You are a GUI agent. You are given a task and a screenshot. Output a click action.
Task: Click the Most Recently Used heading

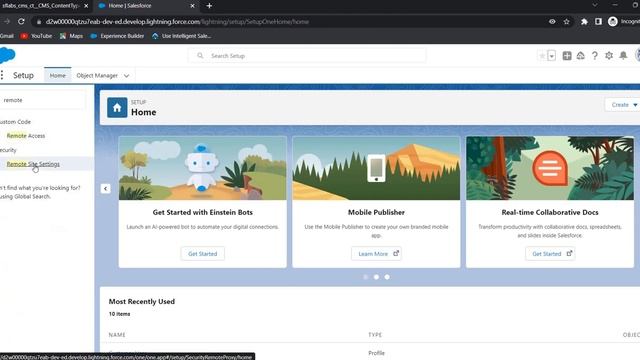(142, 302)
